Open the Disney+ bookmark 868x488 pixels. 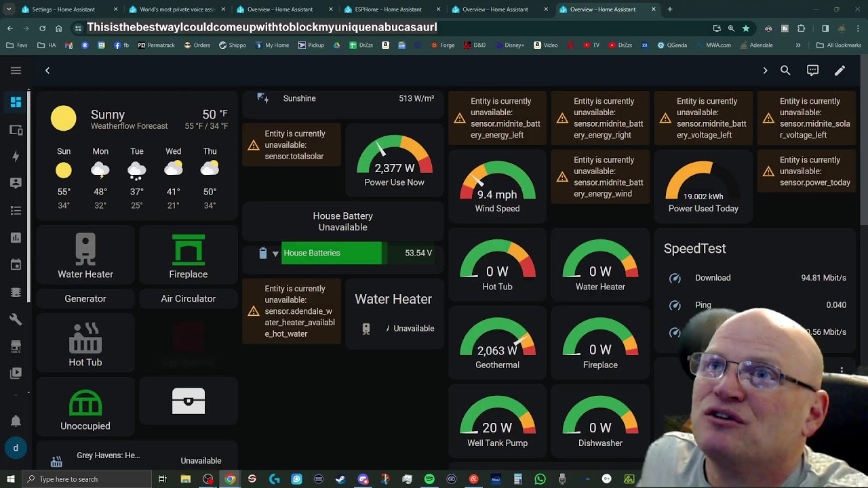tap(509, 45)
